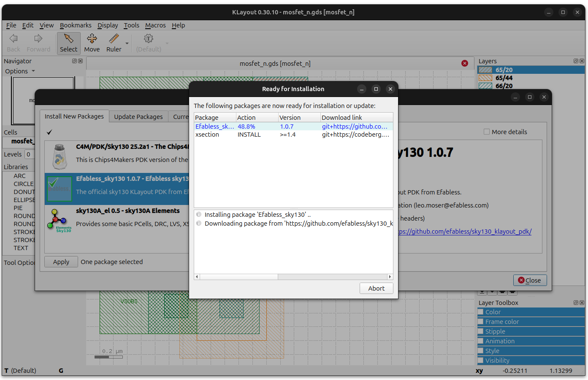Select the TEXT library cell
The image size is (588, 380).
pyautogui.click(x=21, y=248)
